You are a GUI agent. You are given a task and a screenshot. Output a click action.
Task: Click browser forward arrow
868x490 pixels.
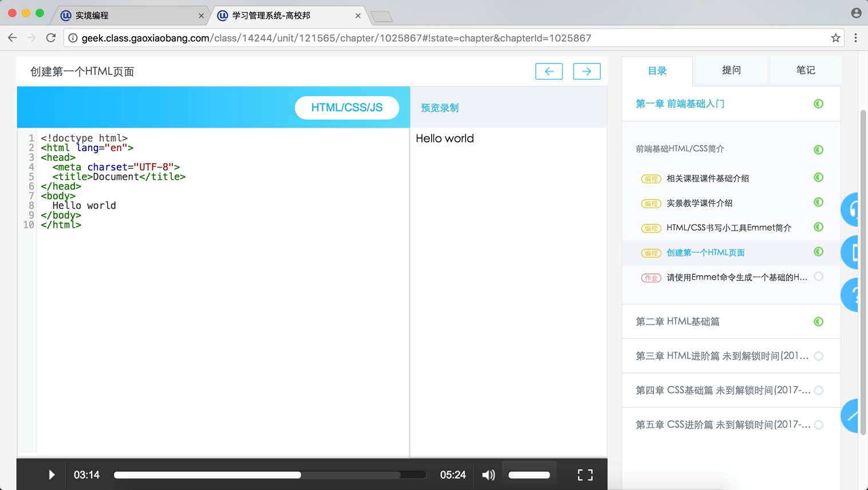click(x=31, y=38)
